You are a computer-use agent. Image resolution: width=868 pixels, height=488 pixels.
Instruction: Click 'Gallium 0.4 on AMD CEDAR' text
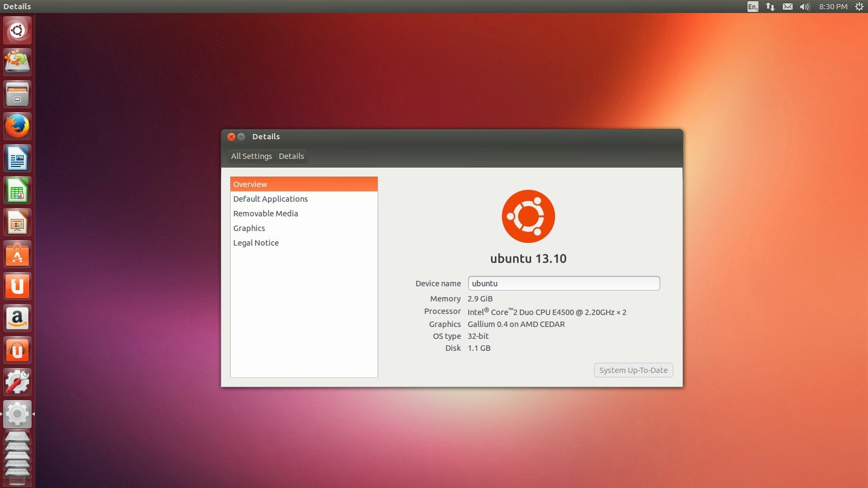tap(516, 324)
